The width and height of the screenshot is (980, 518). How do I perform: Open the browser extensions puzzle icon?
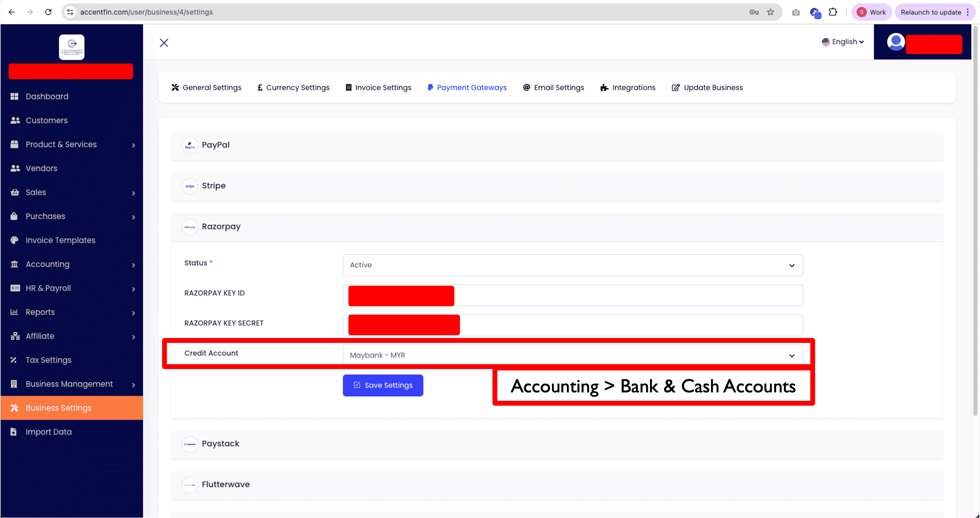pyautogui.click(x=833, y=12)
